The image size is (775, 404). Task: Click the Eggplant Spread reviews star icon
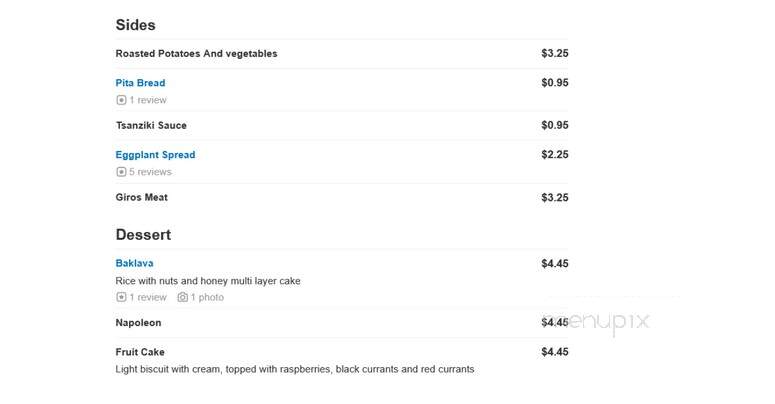pyautogui.click(x=121, y=172)
